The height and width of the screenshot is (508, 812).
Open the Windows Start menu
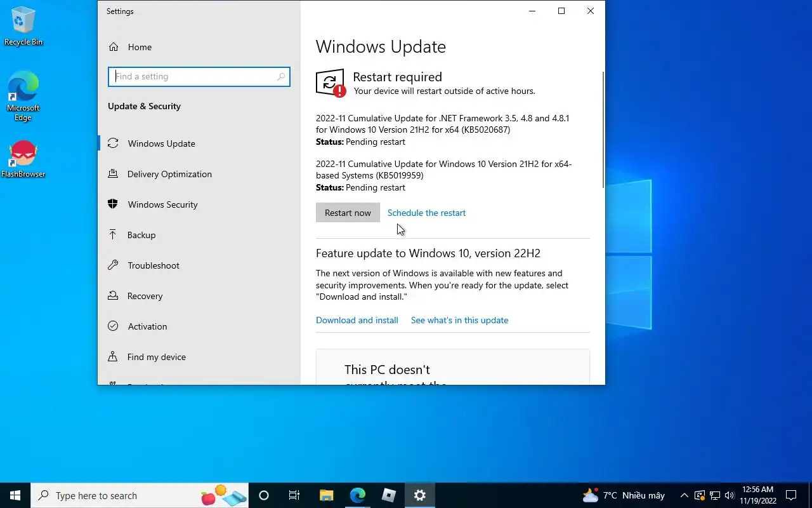click(15, 495)
